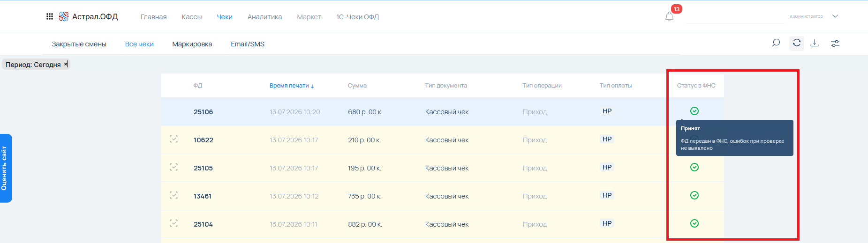Switch to Email/SMS tab
Screen dimensions: 868x243
248,44
